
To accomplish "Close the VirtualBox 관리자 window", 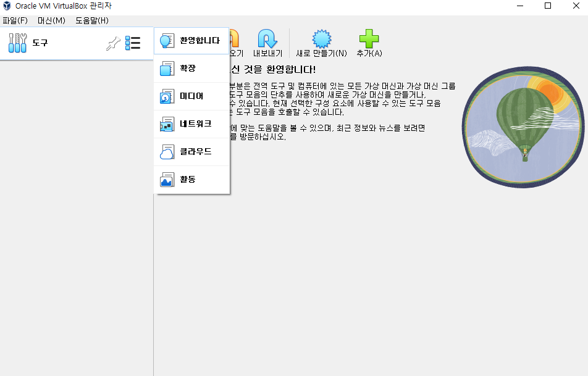I will click(576, 6).
